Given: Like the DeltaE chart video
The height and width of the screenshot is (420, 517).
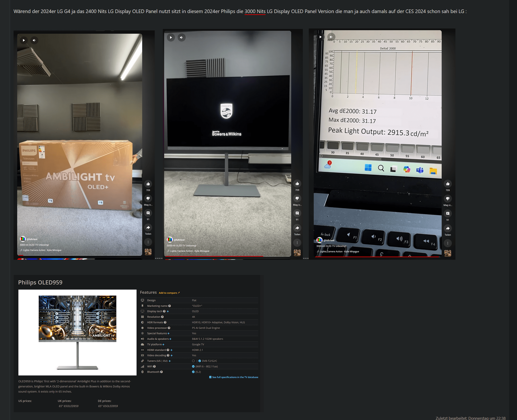Looking at the screenshot, I should (x=448, y=184).
